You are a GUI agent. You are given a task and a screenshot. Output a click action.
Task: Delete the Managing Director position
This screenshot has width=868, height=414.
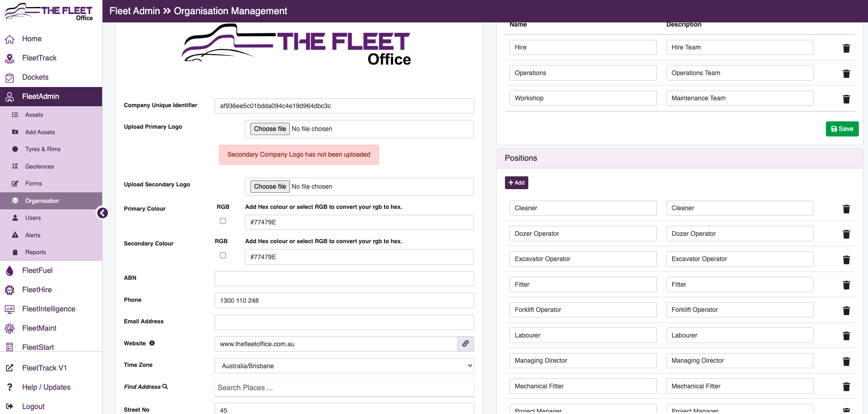pyautogui.click(x=846, y=361)
